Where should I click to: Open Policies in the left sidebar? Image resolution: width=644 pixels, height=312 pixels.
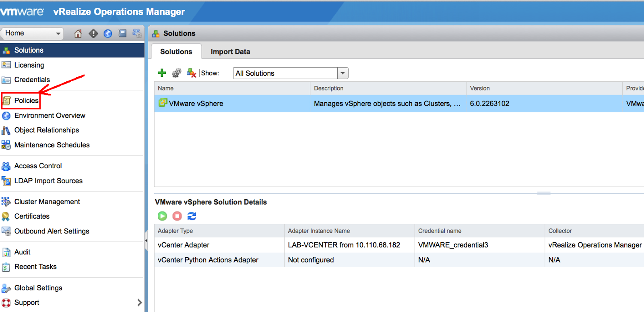click(26, 101)
